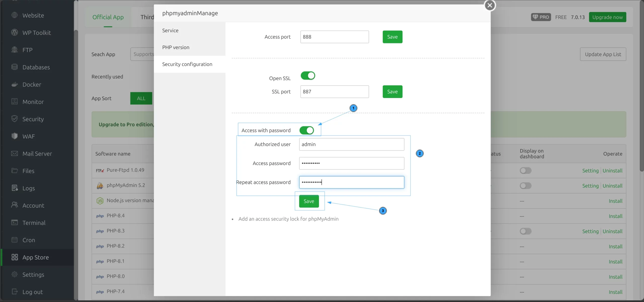644x302 pixels.
Task: Click the phpMyAdmin sailboat icon
Action: click(100, 185)
